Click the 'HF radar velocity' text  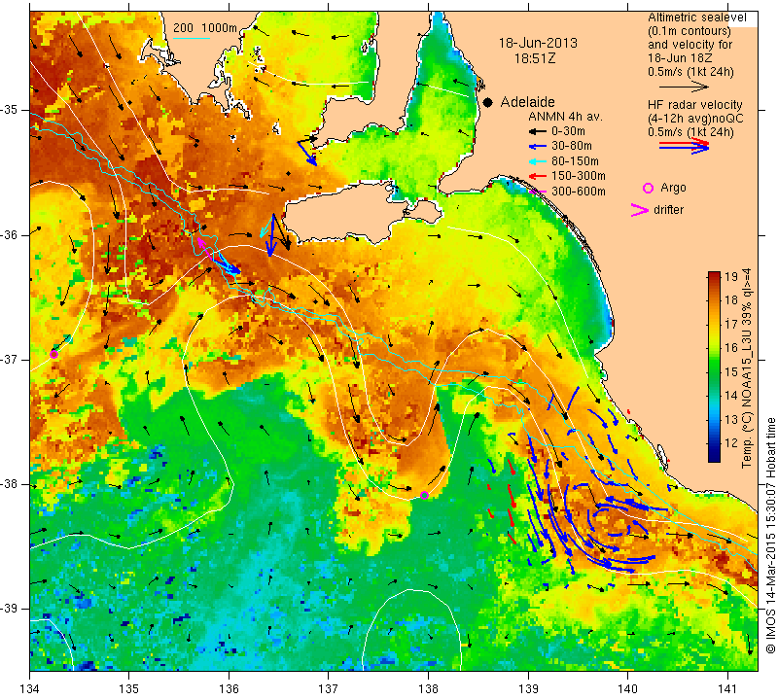[x=695, y=105]
